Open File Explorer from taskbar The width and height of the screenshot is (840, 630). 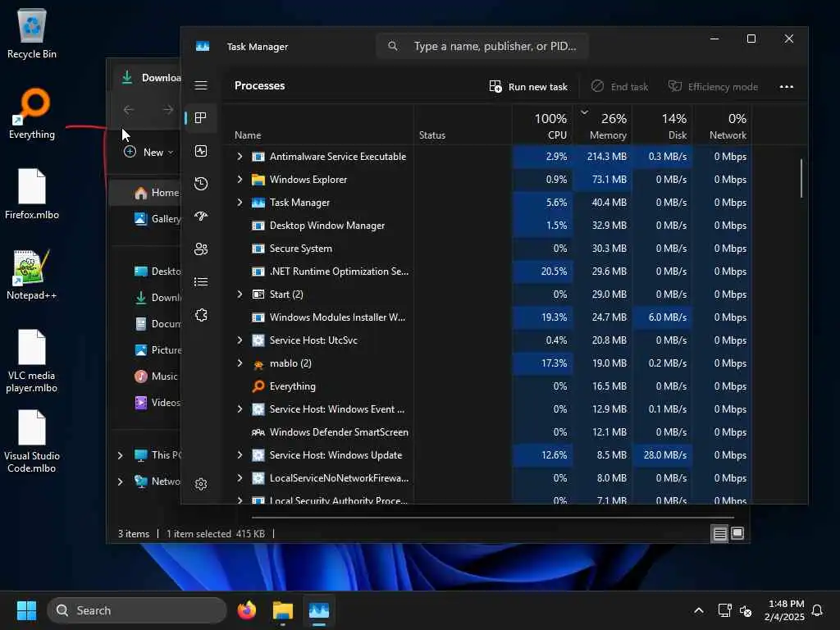(283, 610)
